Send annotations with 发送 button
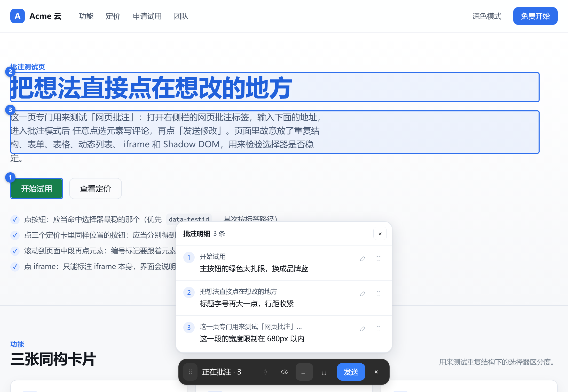568x392 pixels. 351,372
